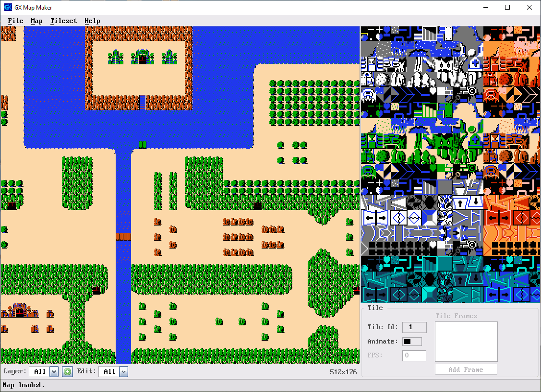Image resolution: width=541 pixels, height=392 pixels.
Task: Toggle the Animate checkbox
Action: [412, 342]
